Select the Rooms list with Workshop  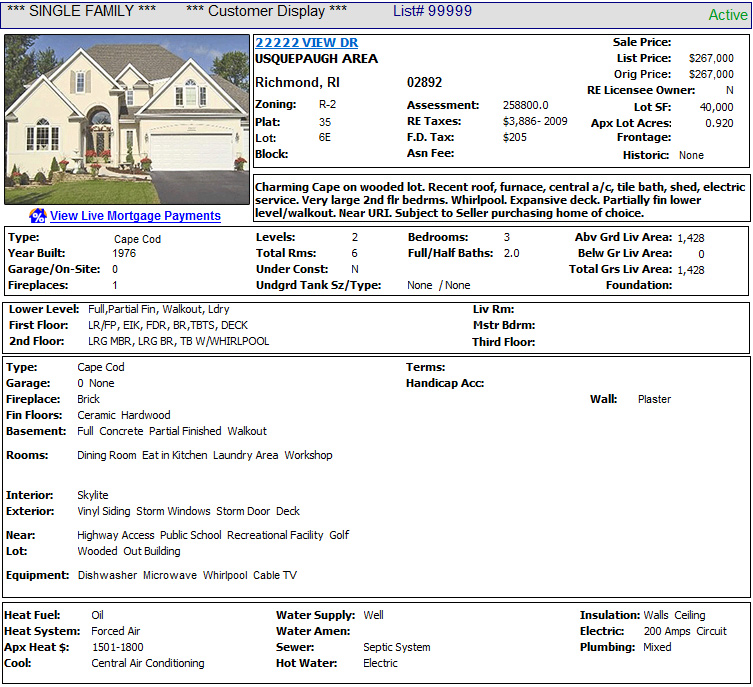[x=205, y=455]
